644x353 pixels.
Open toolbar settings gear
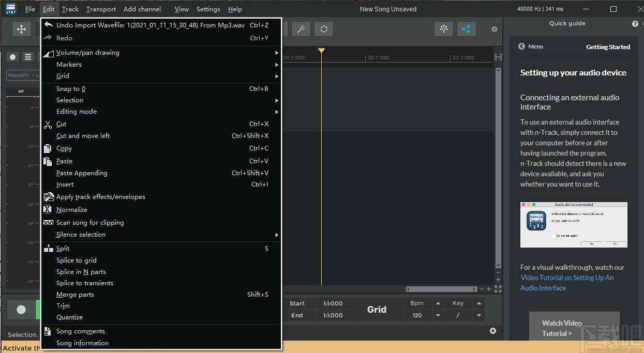(495, 29)
